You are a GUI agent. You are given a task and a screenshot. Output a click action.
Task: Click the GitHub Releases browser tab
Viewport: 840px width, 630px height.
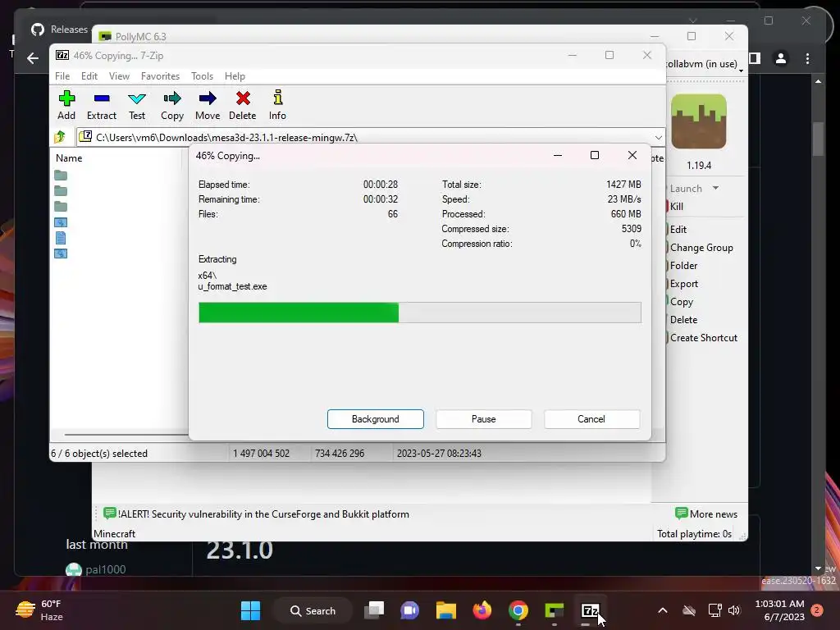coord(59,30)
